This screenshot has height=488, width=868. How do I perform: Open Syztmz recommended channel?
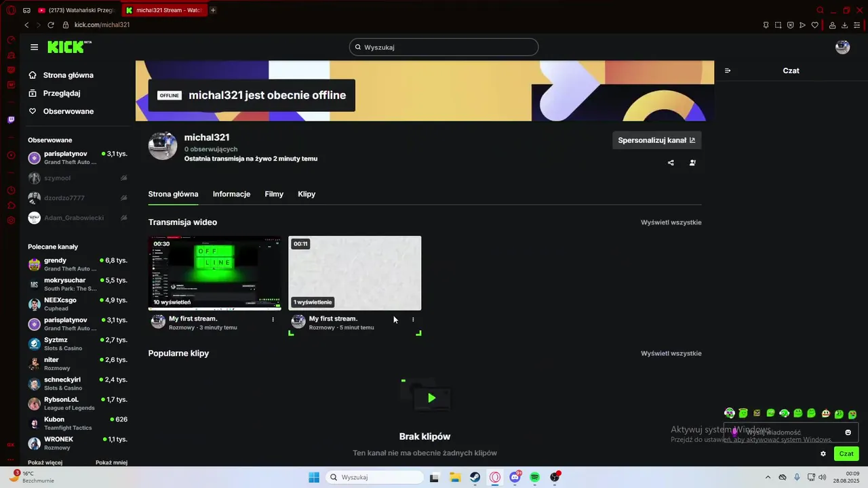pos(78,344)
